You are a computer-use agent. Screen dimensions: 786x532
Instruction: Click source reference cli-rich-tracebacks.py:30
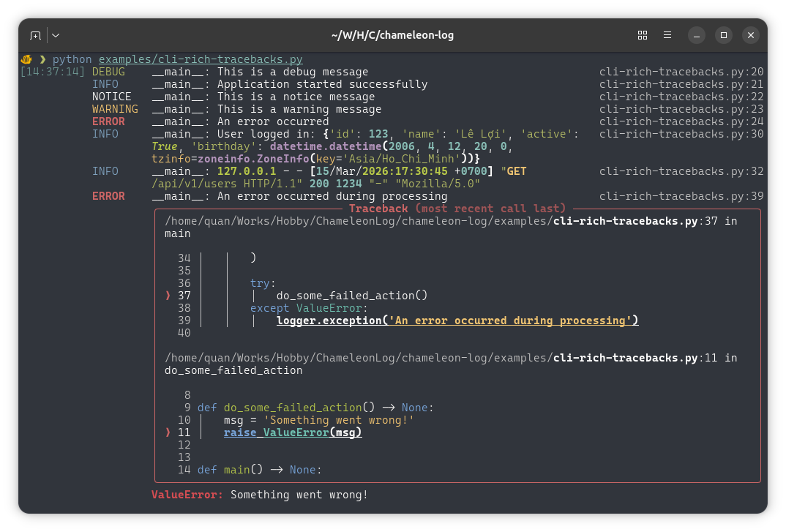coord(681,134)
